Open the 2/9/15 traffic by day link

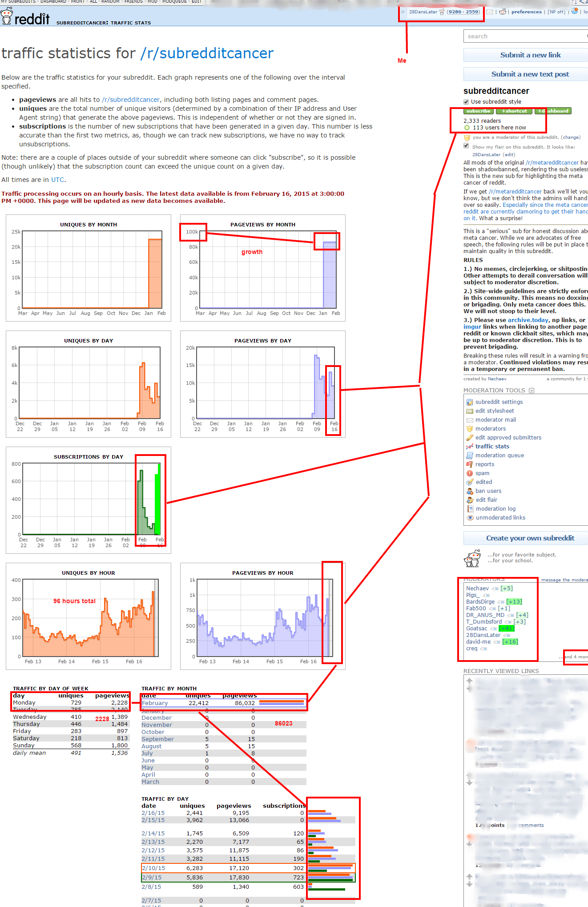point(152,878)
